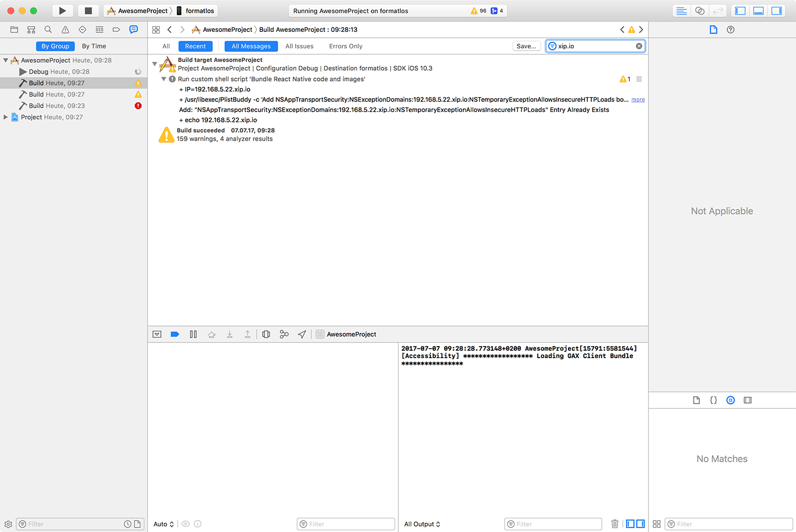Toggle the left navigator panel visibility
Screen dimensions: 796x532
pyautogui.click(x=740, y=11)
